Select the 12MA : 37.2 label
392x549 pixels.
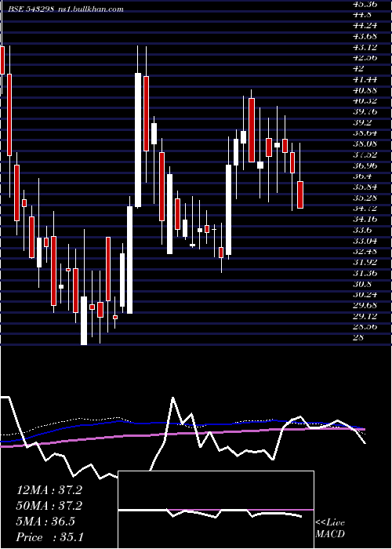[x=49, y=490]
